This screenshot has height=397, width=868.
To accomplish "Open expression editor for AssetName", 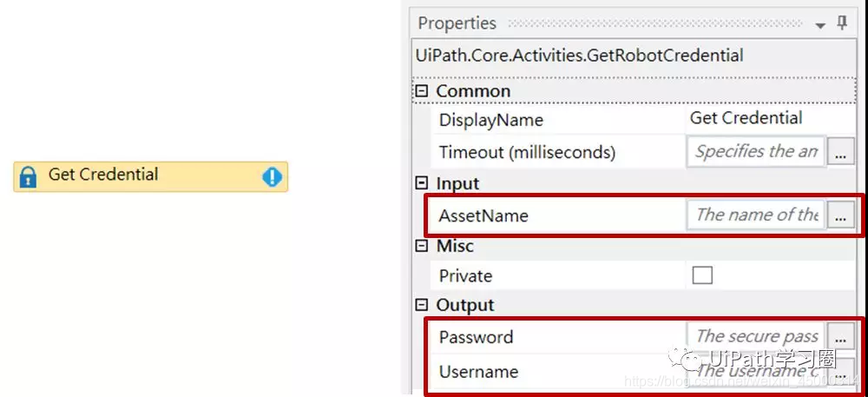I will tap(840, 215).
